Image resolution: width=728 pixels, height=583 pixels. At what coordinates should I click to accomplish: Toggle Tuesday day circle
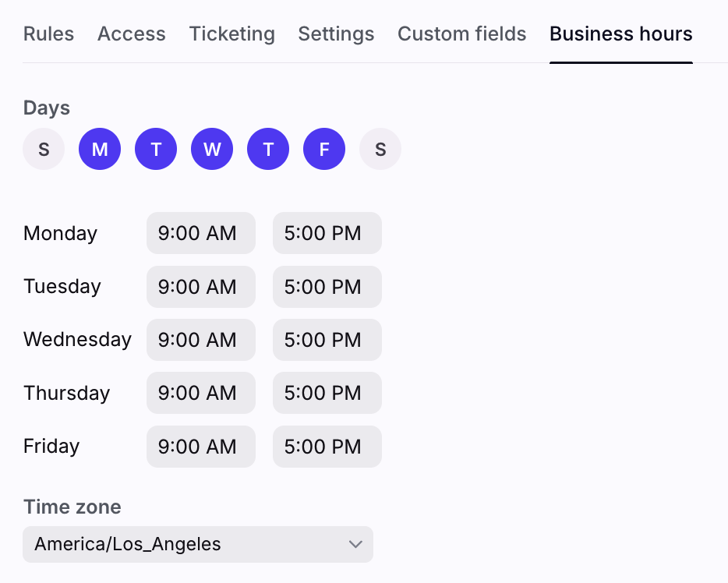tap(156, 149)
